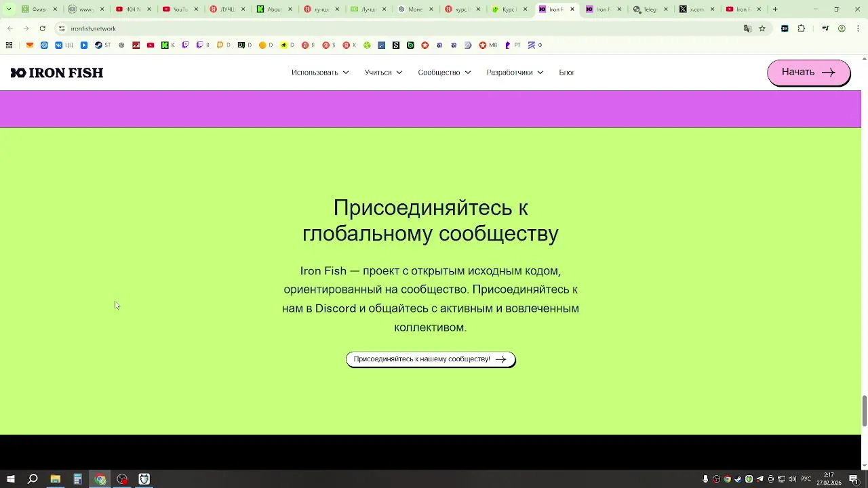Expand the Сообщество menu

444,73
